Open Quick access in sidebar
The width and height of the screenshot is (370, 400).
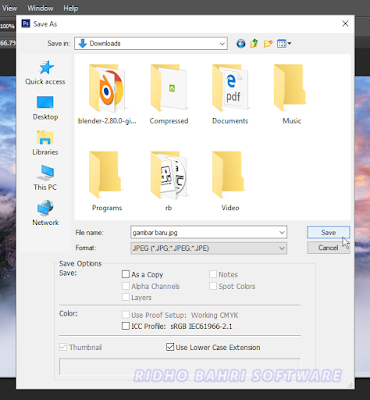(45, 73)
